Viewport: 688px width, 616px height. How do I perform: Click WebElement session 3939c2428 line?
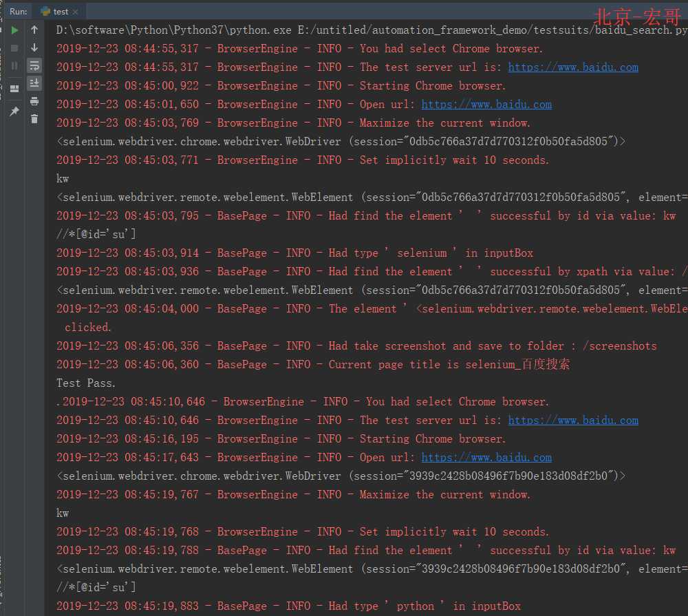tap(372, 569)
